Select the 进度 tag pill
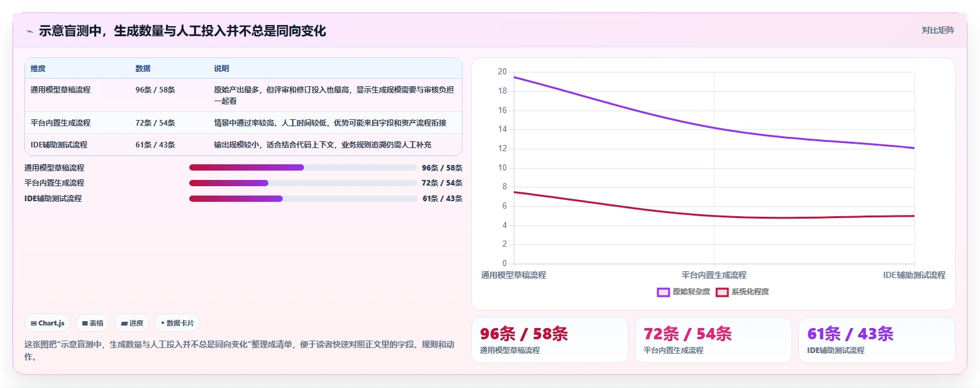 tap(132, 323)
